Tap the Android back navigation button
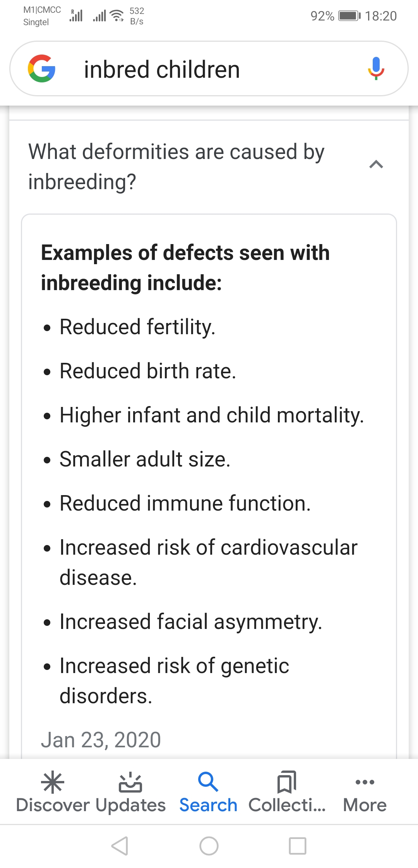The image size is (418, 868). tap(120, 846)
